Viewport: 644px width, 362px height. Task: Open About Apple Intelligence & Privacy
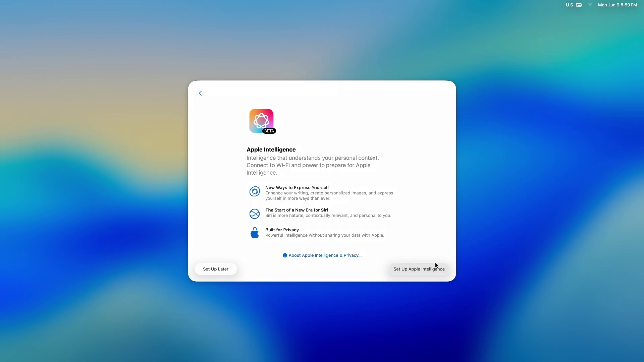pyautogui.click(x=325, y=255)
